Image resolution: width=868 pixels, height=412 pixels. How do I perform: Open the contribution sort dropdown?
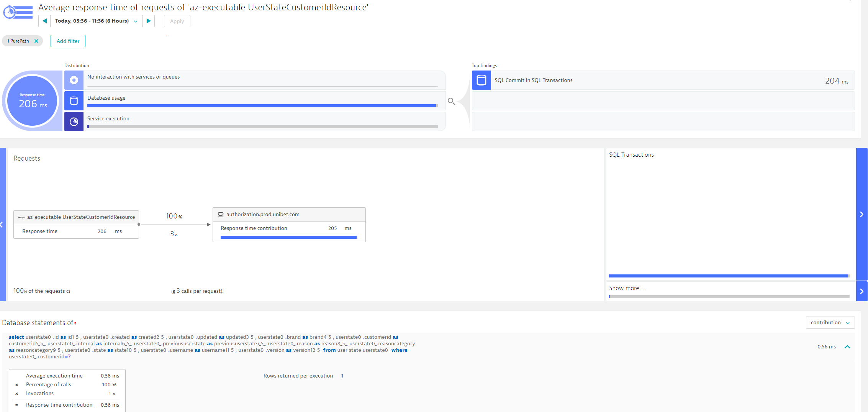[830, 323]
